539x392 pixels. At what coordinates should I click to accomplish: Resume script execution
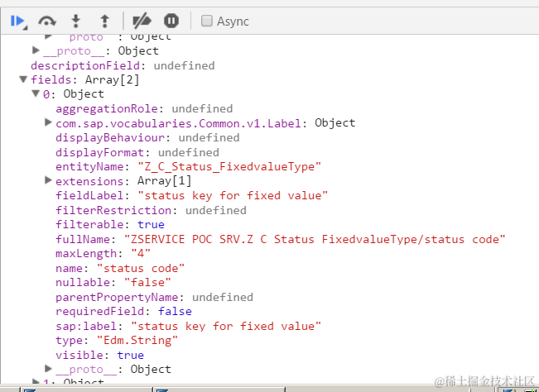click(x=17, y=22)
